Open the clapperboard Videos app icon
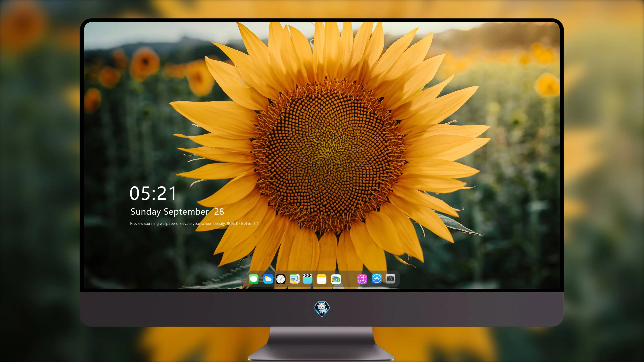 click(308, 279)
